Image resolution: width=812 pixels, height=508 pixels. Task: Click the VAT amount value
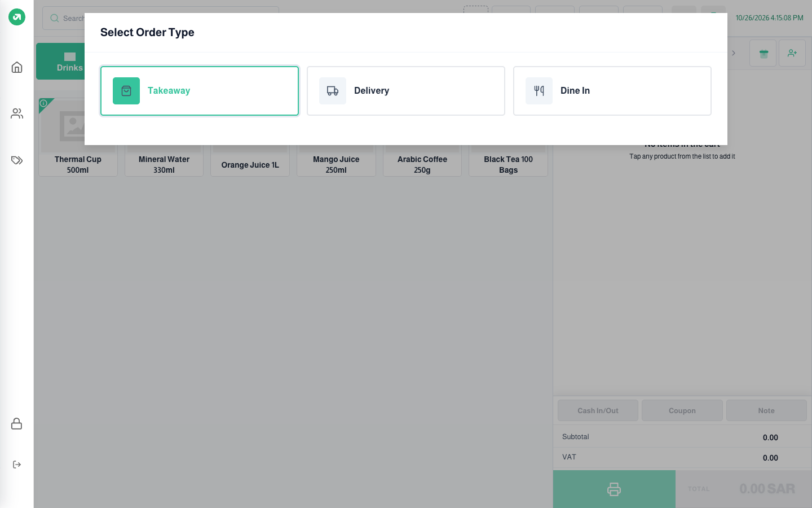[x=770, y=458]
